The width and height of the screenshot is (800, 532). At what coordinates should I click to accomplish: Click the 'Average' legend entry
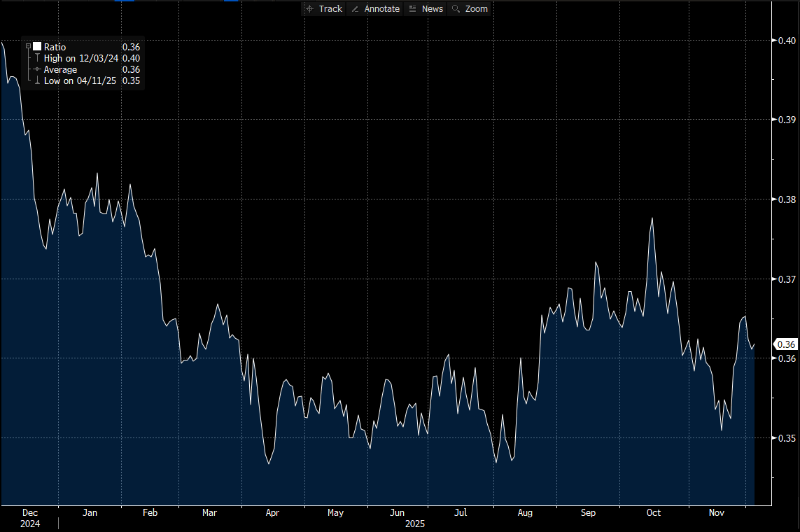click(60, 69)
